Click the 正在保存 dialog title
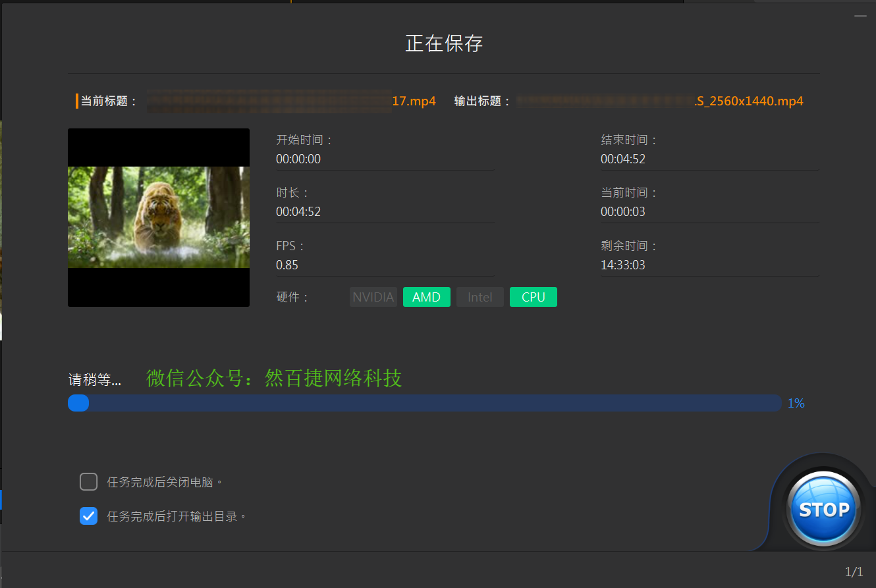The image size is (876, 588). tap(443, 43)
